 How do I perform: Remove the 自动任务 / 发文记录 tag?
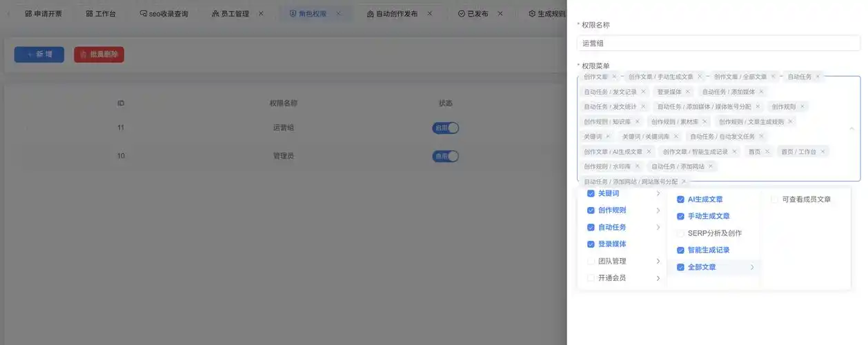coord(643,92)
